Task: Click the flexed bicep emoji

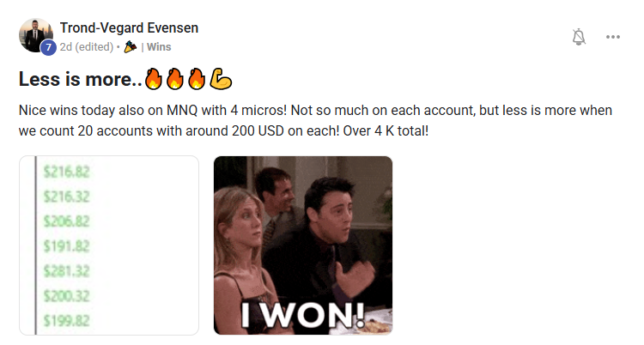Action: [221, 79]
